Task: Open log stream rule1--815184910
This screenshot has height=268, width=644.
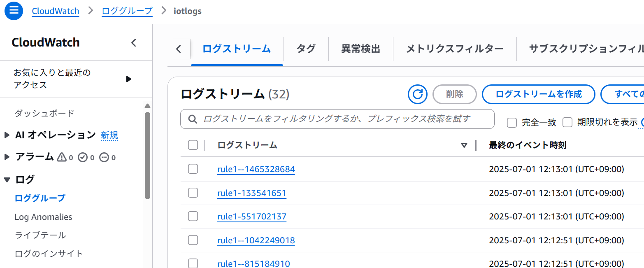Action: 253,264
